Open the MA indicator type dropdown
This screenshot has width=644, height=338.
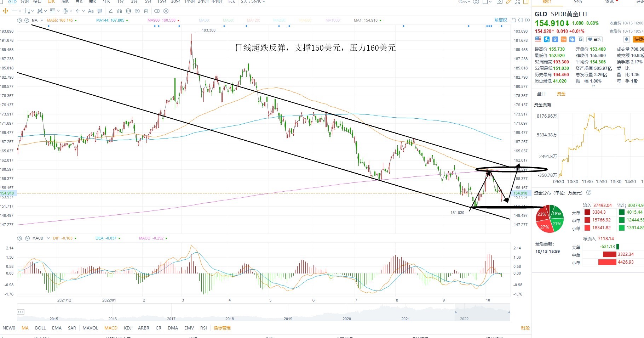(x=42, y=20)
